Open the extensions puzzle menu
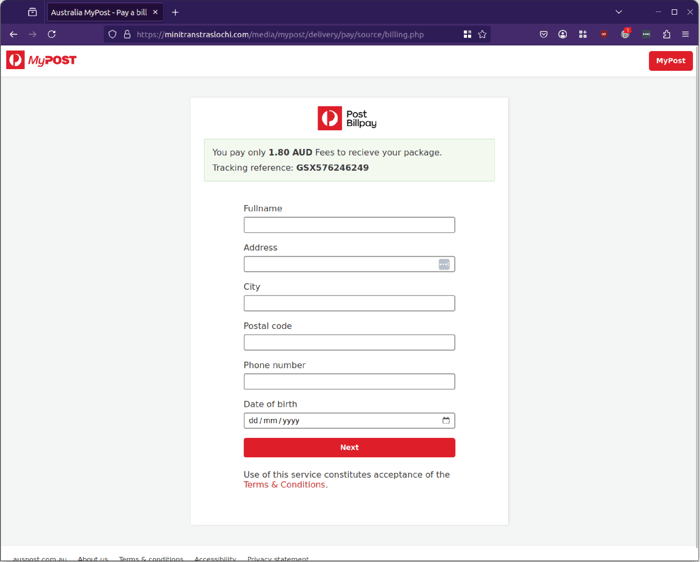Image resolution: width=700 pixels, height=562 pixels. [667, 34]
